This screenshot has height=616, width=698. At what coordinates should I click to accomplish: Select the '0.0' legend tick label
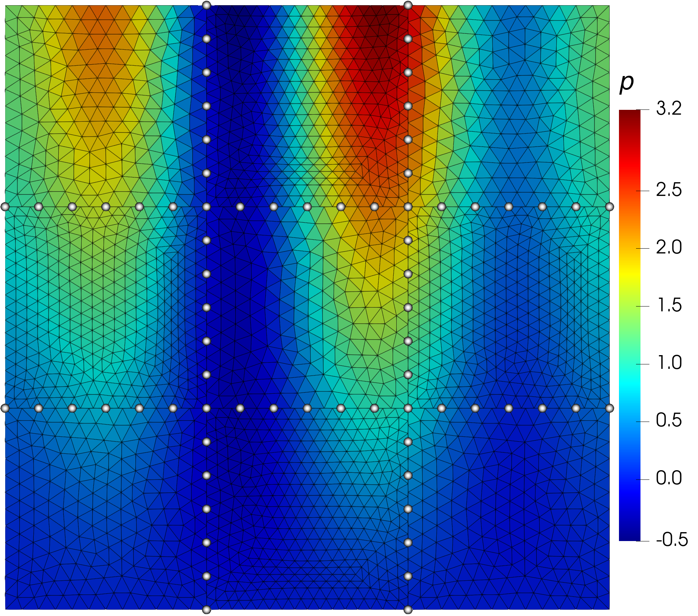[x=669, y=478]
